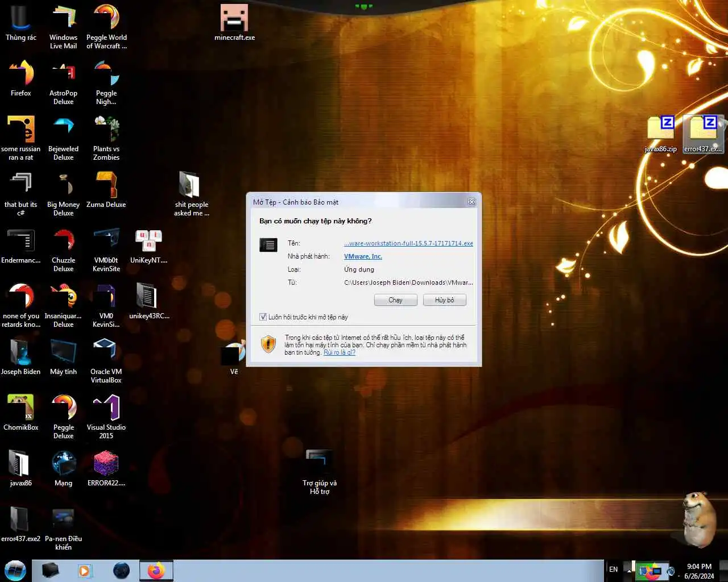
Task: Select the Peggle Nights desktop icon
Action: pos(106,82)
